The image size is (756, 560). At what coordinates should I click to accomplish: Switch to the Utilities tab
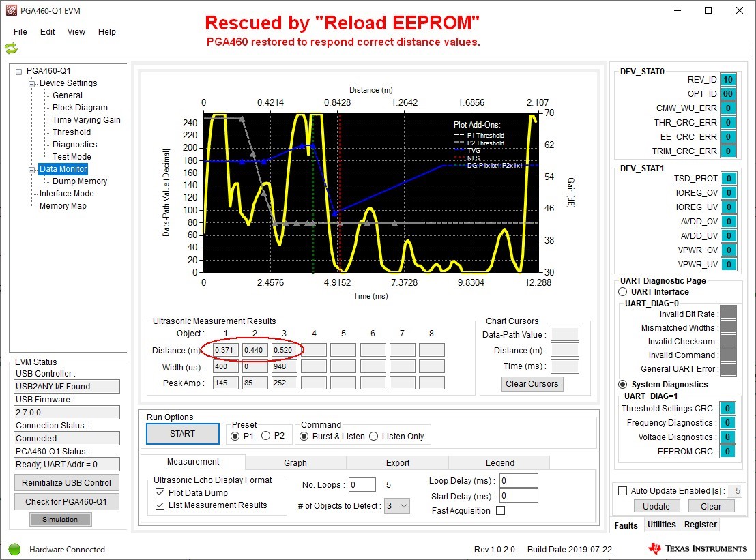click(x=662, y=525)
